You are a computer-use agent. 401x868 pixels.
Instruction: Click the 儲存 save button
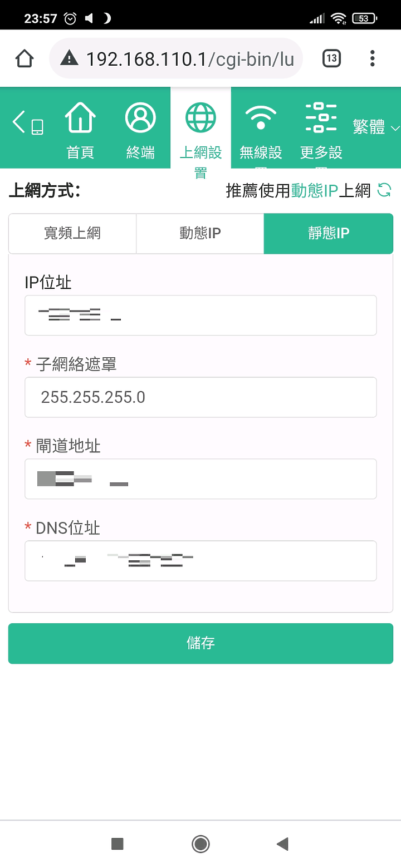200,643
